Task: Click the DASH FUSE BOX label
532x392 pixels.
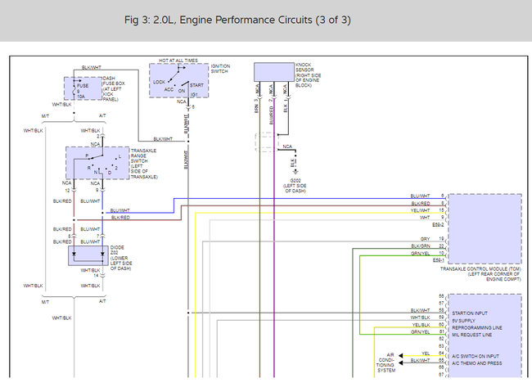Action: point(114,89)
